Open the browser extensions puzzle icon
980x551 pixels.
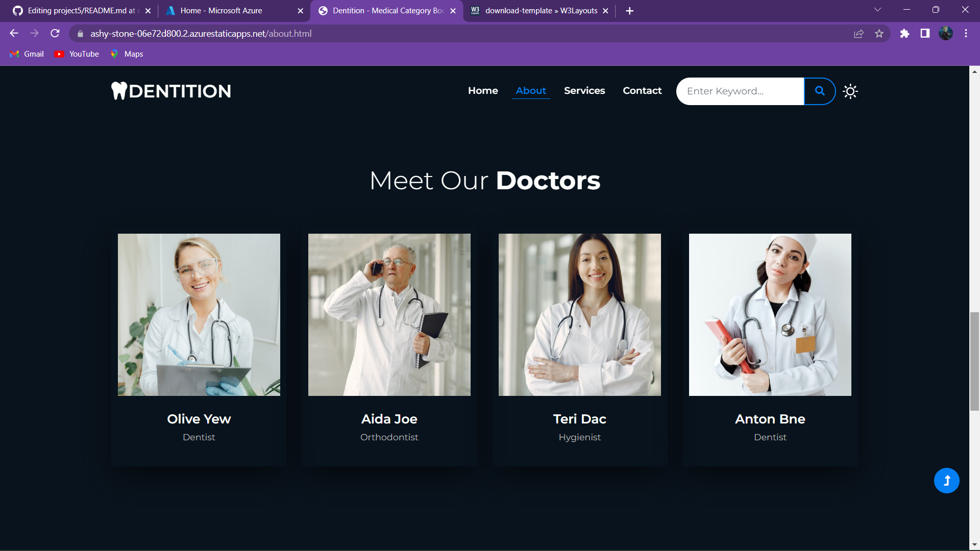pos(904,34)
